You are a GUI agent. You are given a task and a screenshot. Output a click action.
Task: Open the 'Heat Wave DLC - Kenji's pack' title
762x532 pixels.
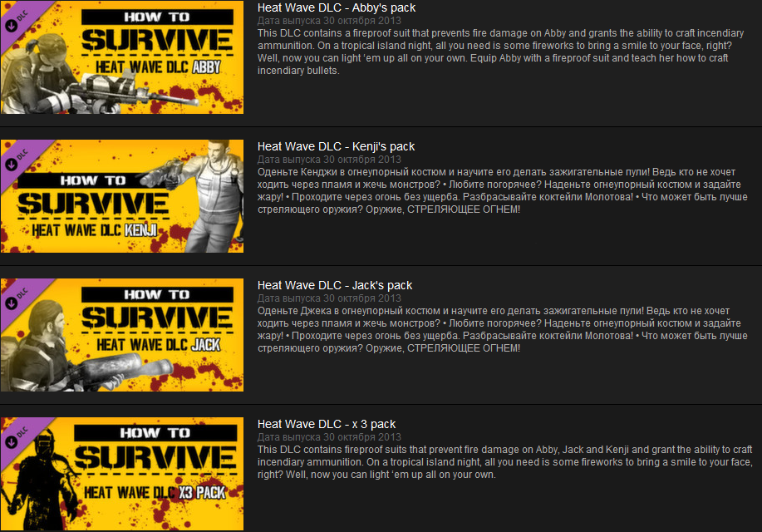click(x=336, y=147)
